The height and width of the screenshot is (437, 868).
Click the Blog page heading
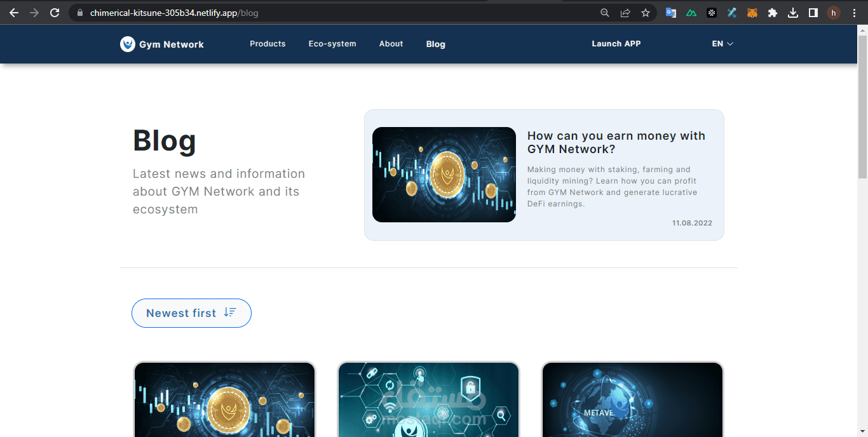point(165,140)
